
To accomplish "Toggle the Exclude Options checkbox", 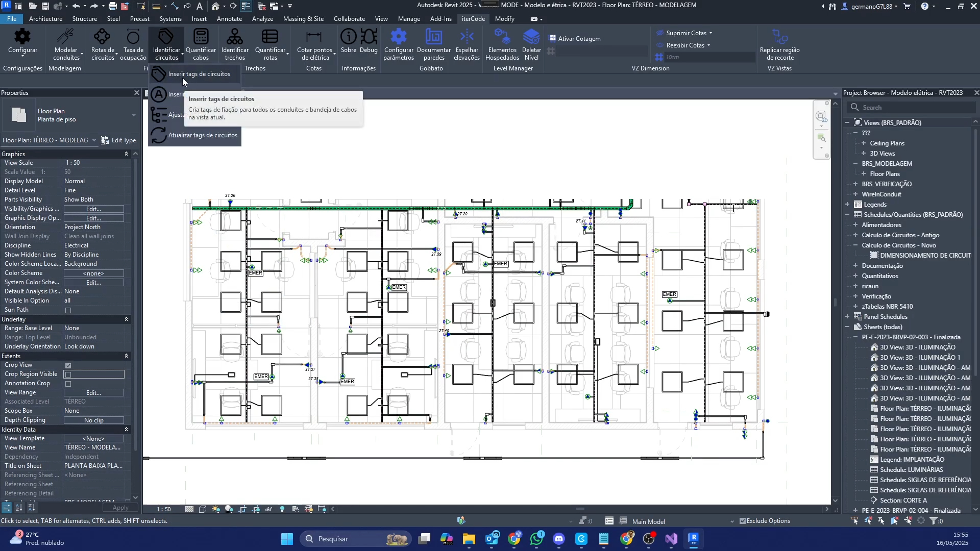I will tap(743, 521).
